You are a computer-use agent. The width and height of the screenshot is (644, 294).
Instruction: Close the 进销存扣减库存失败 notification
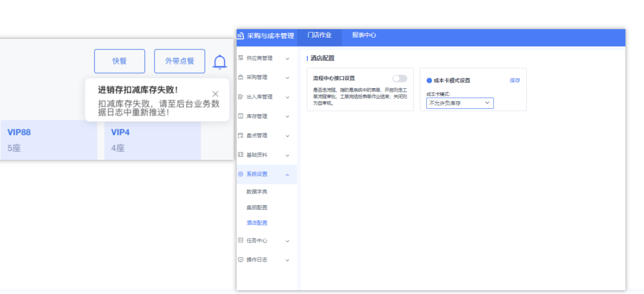[216, 94]
